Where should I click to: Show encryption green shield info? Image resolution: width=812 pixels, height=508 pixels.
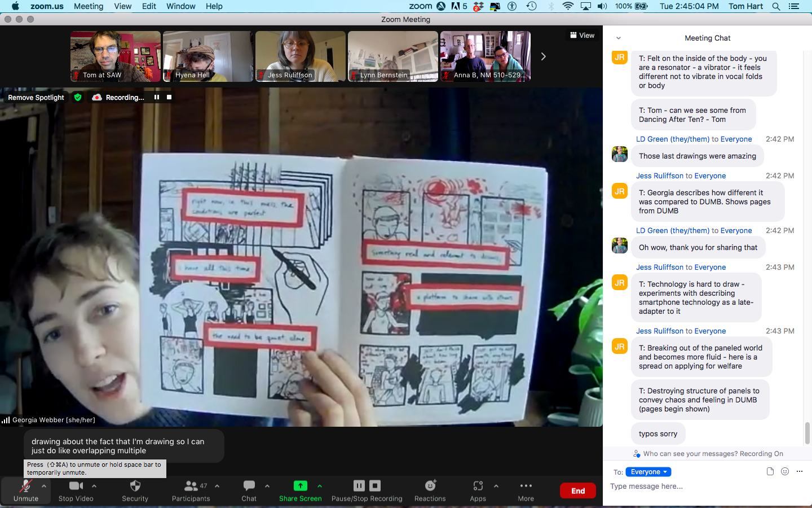point(78,97)
